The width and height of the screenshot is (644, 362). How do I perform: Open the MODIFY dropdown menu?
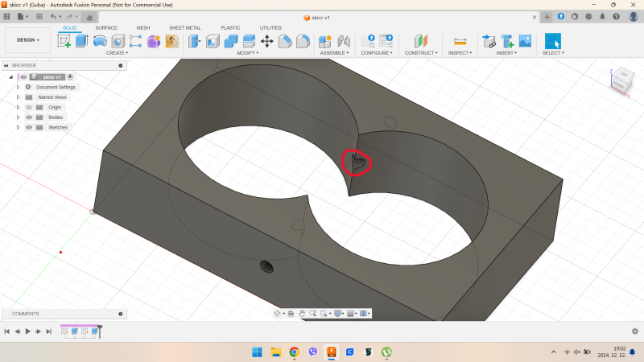coord(249,53)
